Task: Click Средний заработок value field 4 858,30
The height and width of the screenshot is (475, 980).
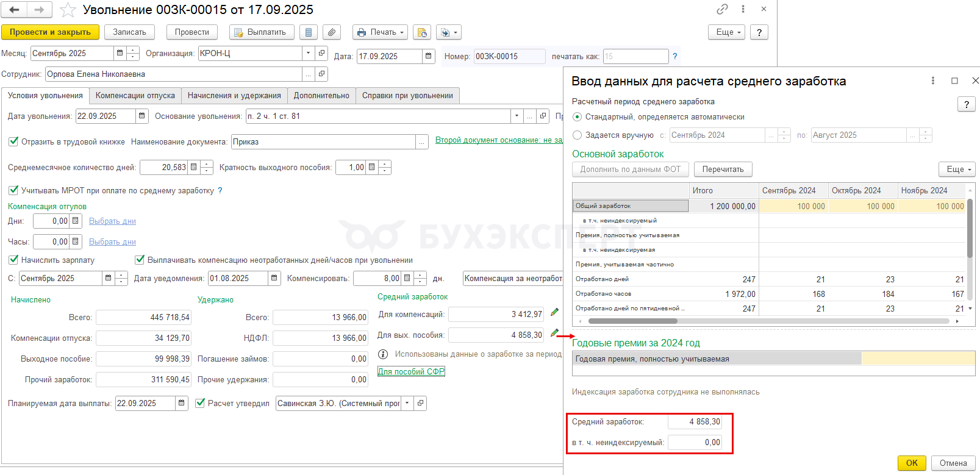Action: click(x=695, y=422)
